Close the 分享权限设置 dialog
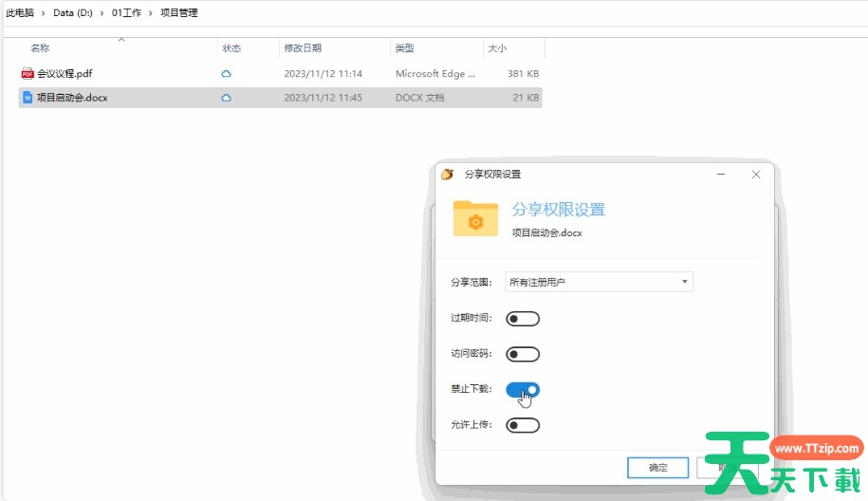The image size is (868, 501). [756, 175]
